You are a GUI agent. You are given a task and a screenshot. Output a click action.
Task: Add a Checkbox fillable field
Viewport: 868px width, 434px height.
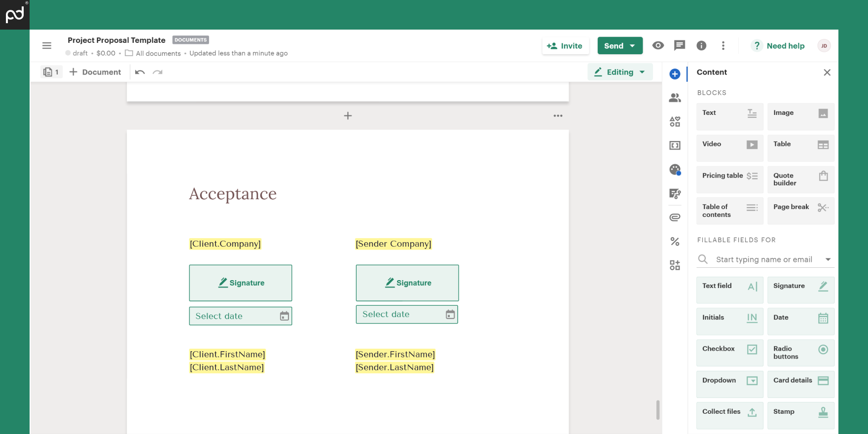(x=729, y=353)
